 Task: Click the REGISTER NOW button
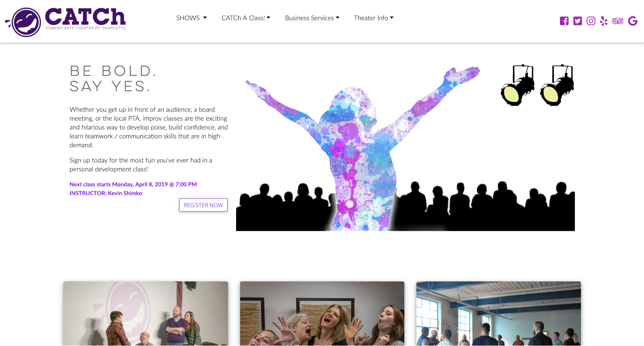(x=203, y=205)
